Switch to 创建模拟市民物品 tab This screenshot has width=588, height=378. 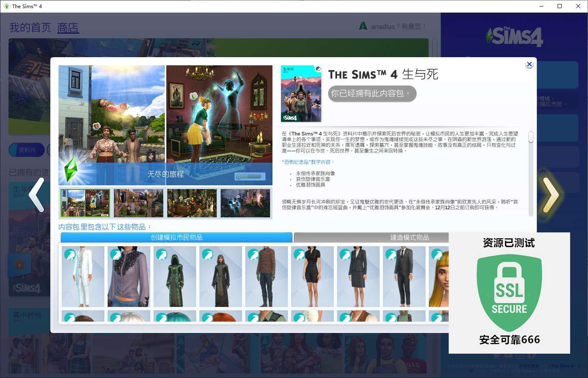point(177,237)
